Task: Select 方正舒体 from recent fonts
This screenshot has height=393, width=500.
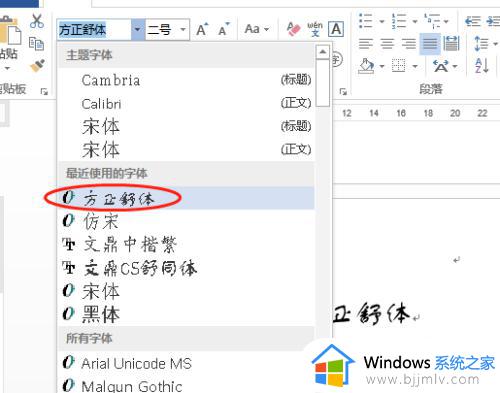Action: pyautogui.click(x=186, y=198)
